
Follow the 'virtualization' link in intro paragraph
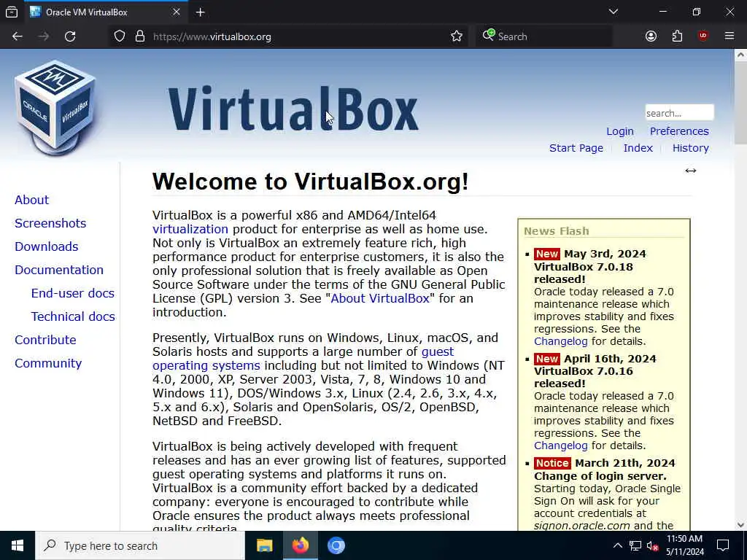click(190, 229)
